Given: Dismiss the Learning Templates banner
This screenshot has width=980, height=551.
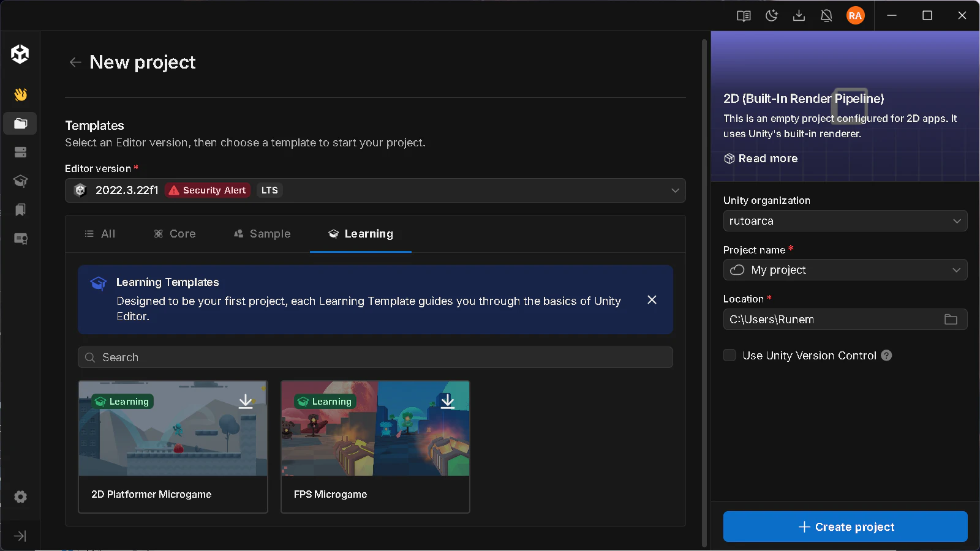Looking at the screenshot, I should pyautogui.click(x=652, y=300).
